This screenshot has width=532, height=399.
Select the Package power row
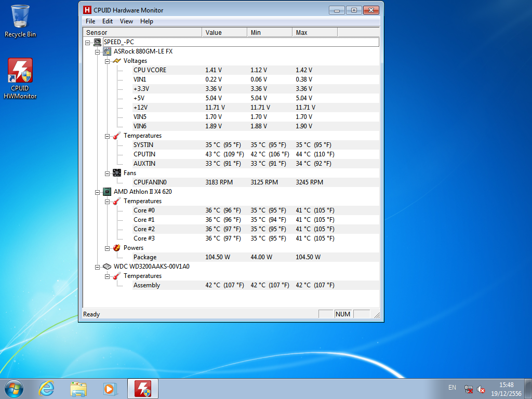pyautogui.click(x=256, y=257)
